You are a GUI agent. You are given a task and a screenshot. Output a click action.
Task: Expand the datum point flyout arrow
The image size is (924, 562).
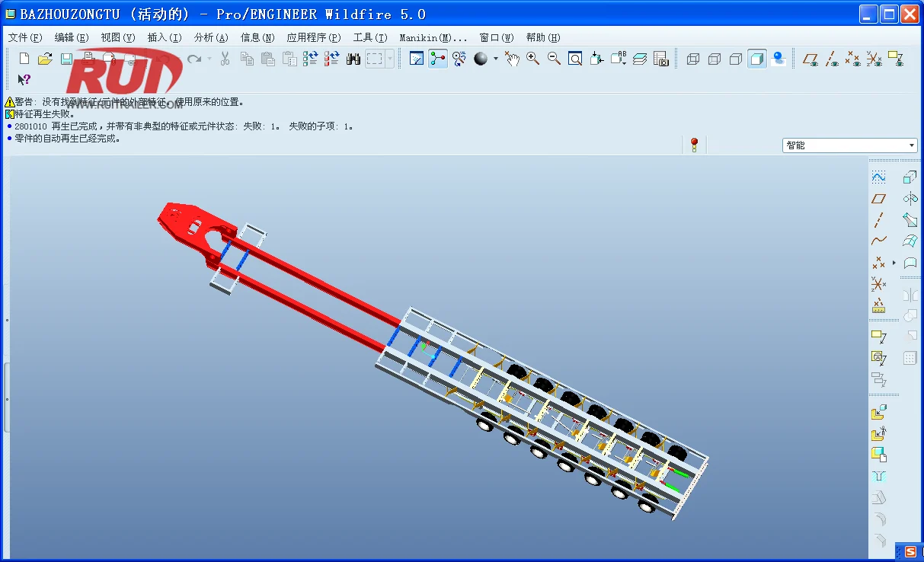click(894, 263)
